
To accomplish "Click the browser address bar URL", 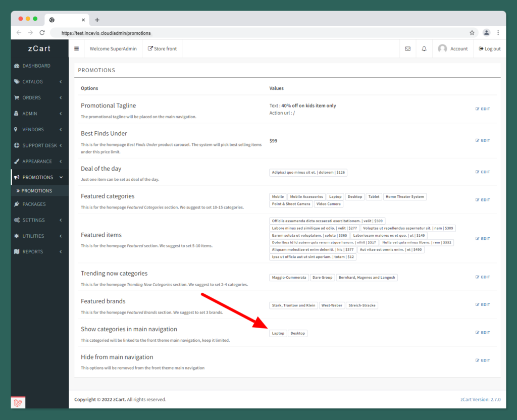I will point(106,33).
